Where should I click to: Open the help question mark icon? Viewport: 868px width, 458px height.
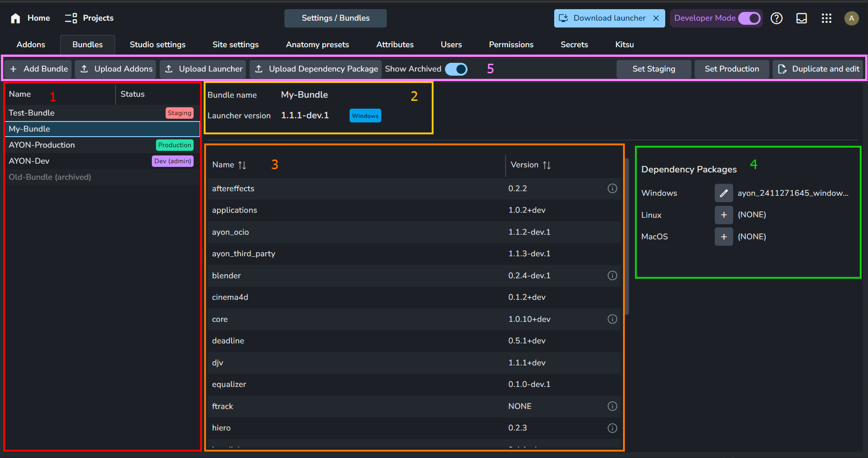tap(776, 18)
